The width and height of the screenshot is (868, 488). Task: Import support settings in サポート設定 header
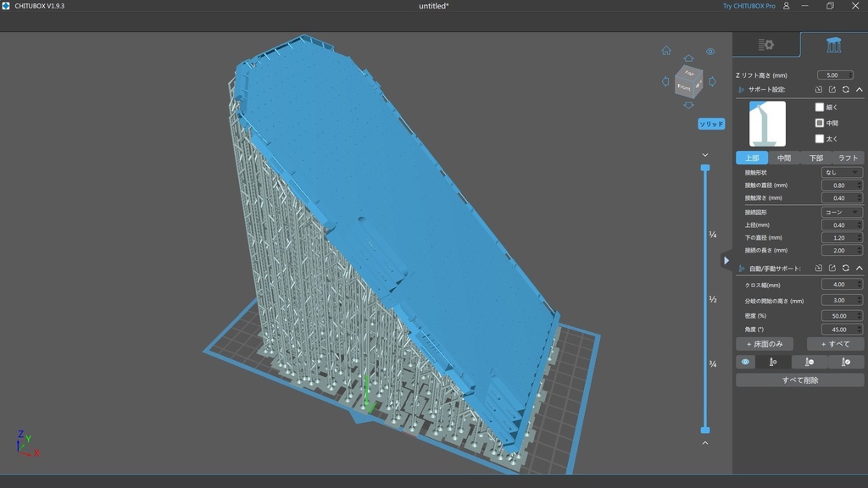[x=819, y=90]
